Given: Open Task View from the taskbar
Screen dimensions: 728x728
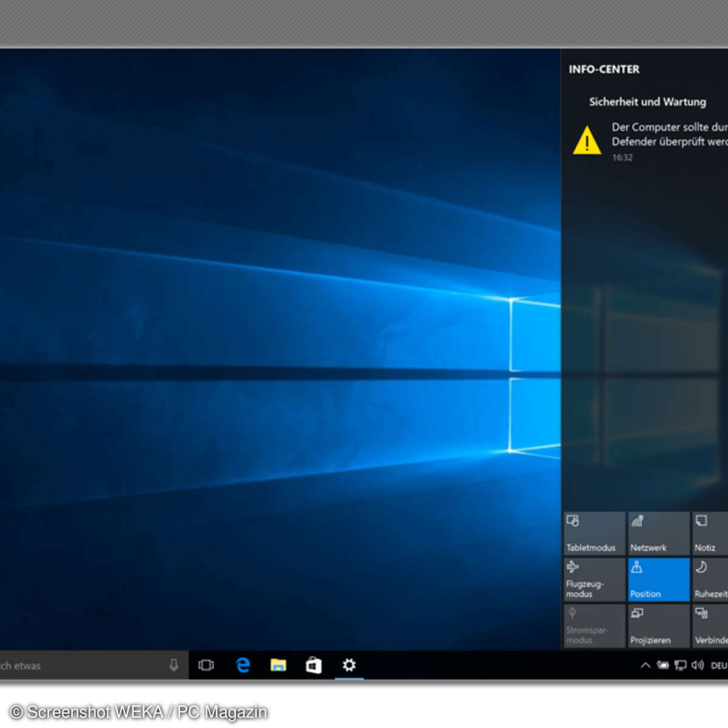Looking at the screenshot, I should (x=206, y=666).
